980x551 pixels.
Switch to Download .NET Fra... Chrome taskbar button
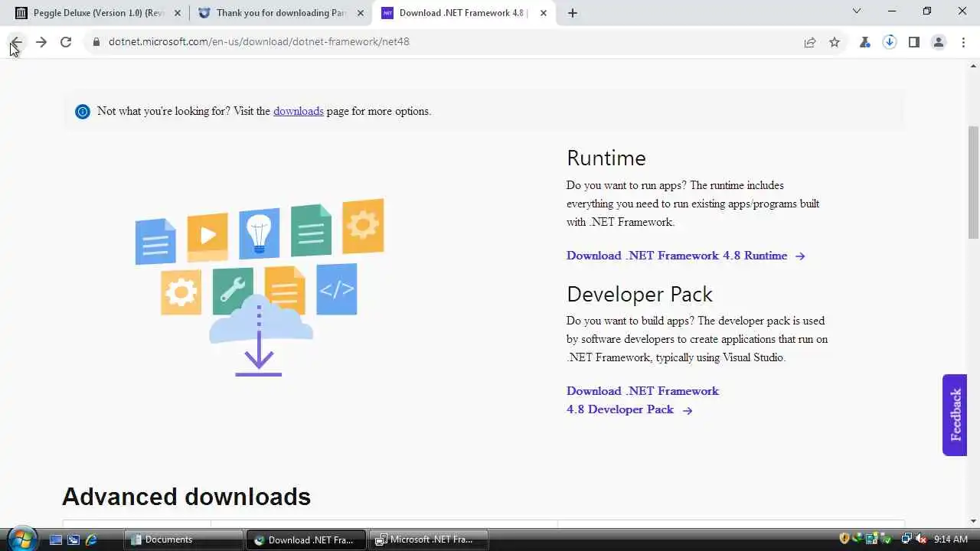click(306, 540)
